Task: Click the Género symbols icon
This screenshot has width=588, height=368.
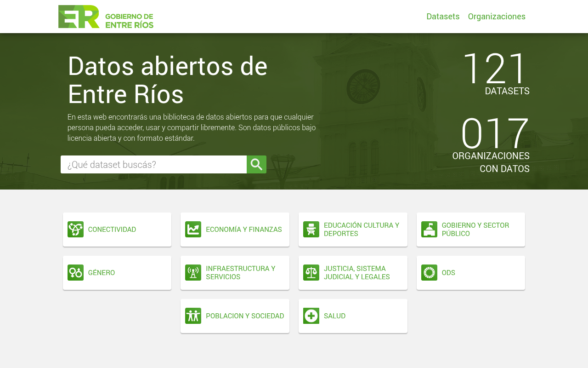Action: pos(75,273)
